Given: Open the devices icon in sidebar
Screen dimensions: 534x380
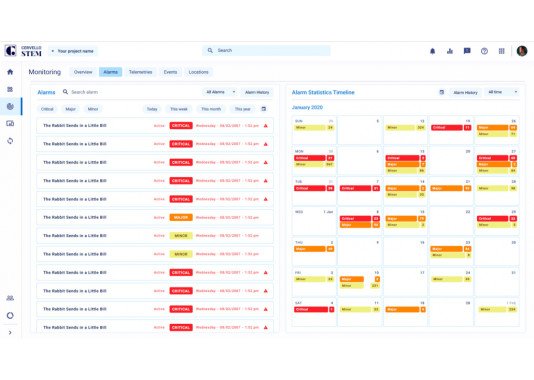Looking at the screenshot, I should click(10, 123).
